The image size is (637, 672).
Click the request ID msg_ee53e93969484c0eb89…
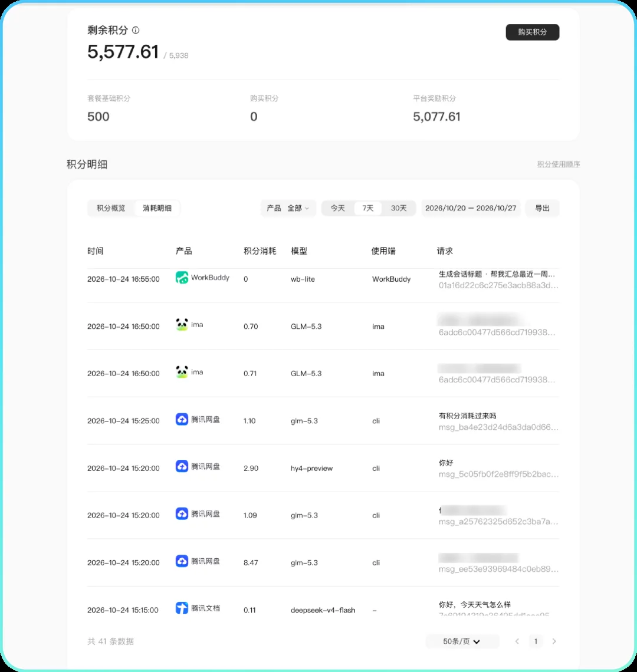tap(498, 569)
